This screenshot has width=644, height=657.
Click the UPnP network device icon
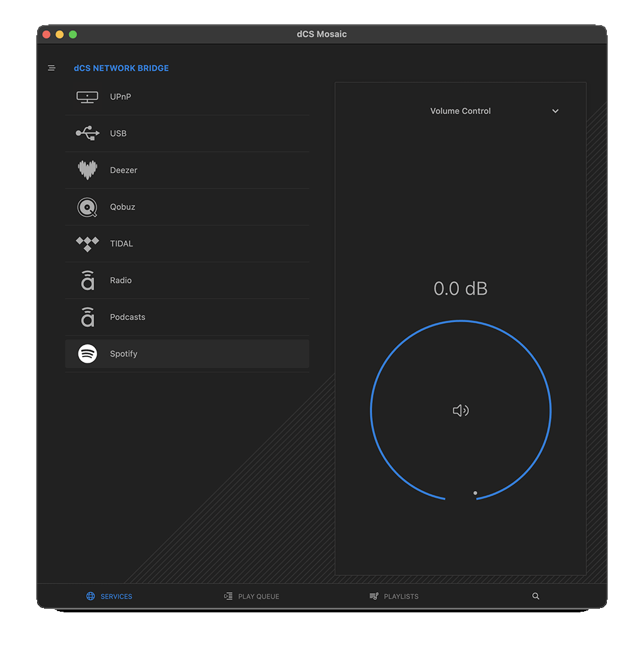(87, 97)
